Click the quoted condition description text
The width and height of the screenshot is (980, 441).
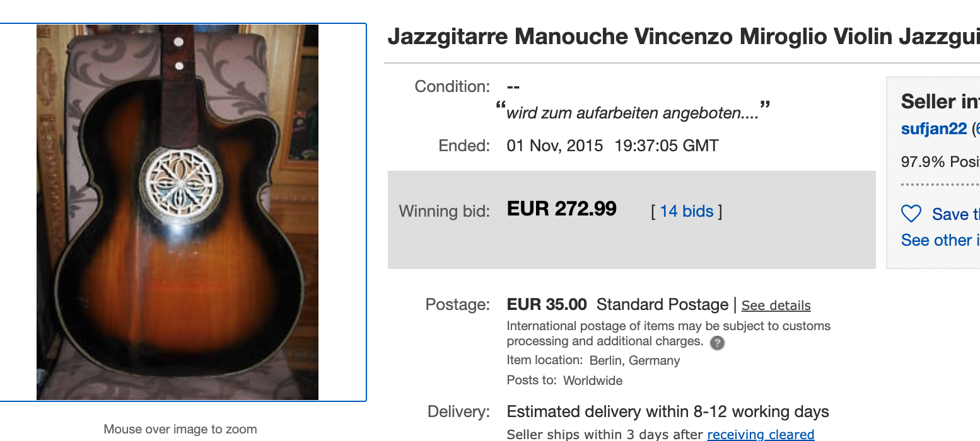(633, 113)
